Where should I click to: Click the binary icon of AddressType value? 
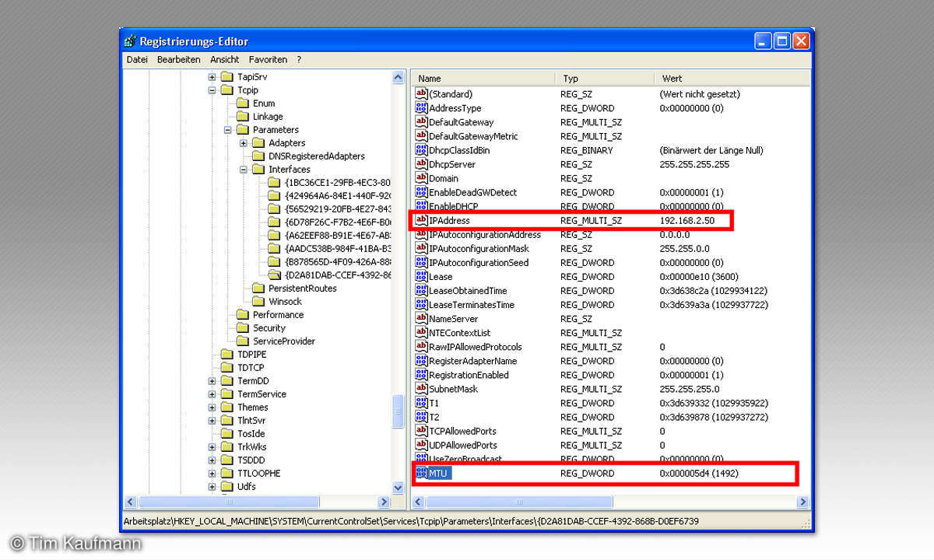(422, 108)
